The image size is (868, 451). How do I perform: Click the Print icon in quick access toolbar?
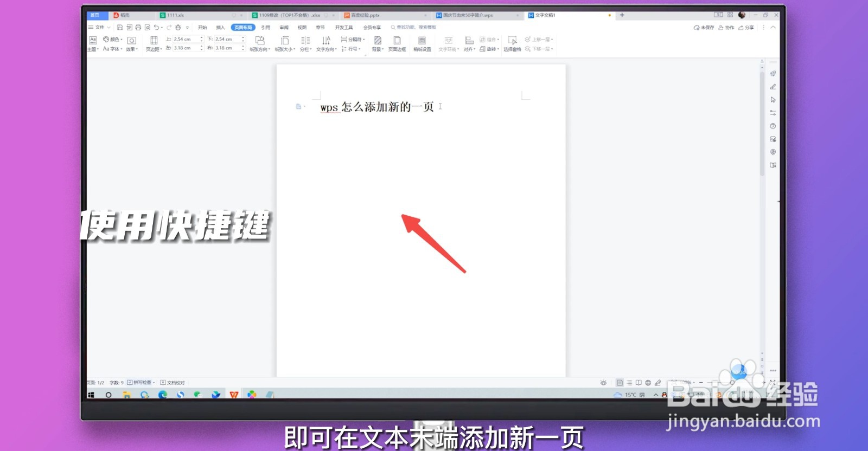[138, 27]
